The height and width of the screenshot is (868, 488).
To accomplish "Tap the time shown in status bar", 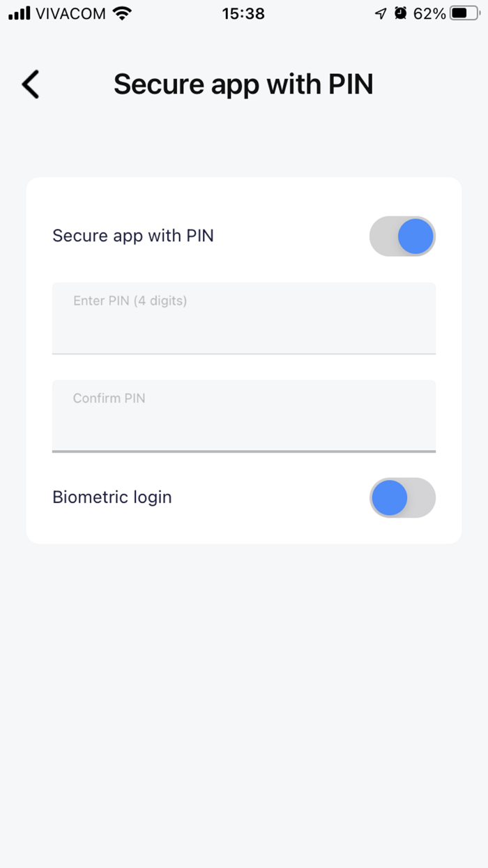I will coord(243,13).
